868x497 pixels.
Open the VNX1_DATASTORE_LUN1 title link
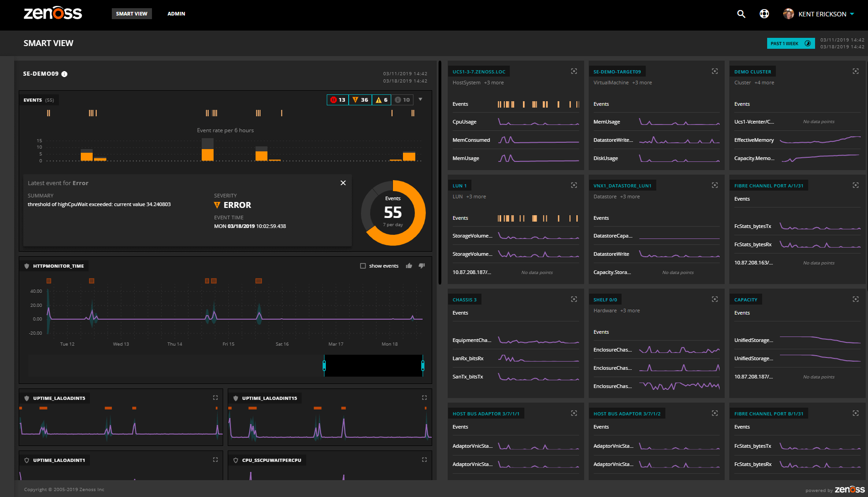tap(622, 186)
